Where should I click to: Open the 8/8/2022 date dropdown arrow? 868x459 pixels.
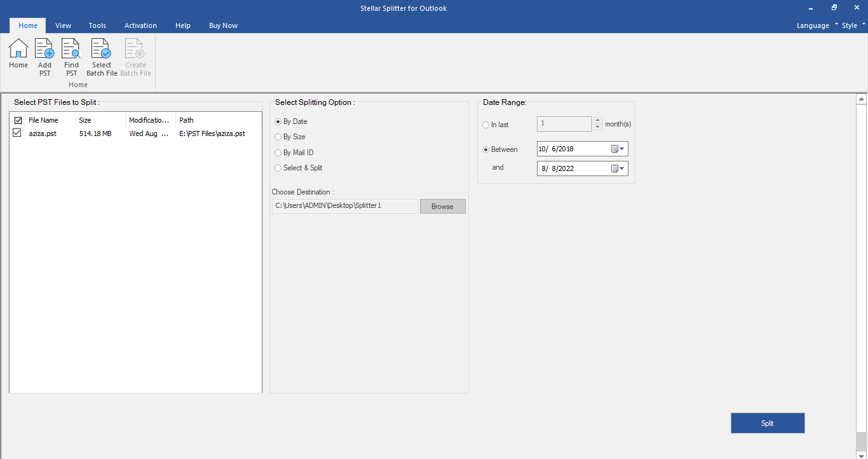click(622, 168)
